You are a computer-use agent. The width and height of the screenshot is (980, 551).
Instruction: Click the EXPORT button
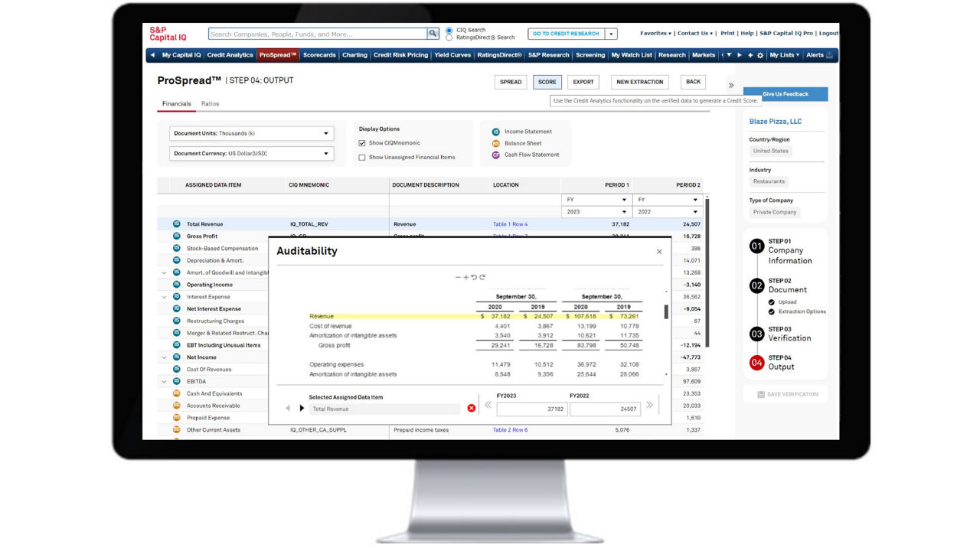tap(583, 82)
